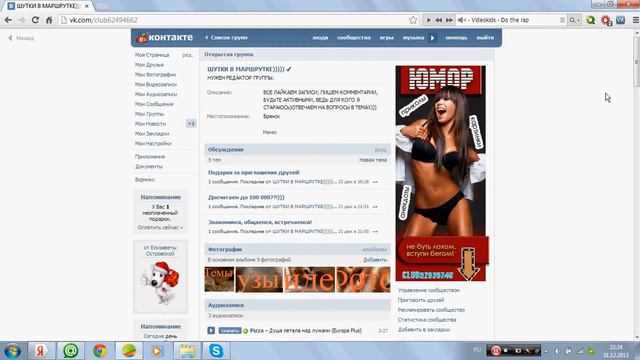Click 'Назад' back link at left
640x360 pixels.
(x=21, y=38)
